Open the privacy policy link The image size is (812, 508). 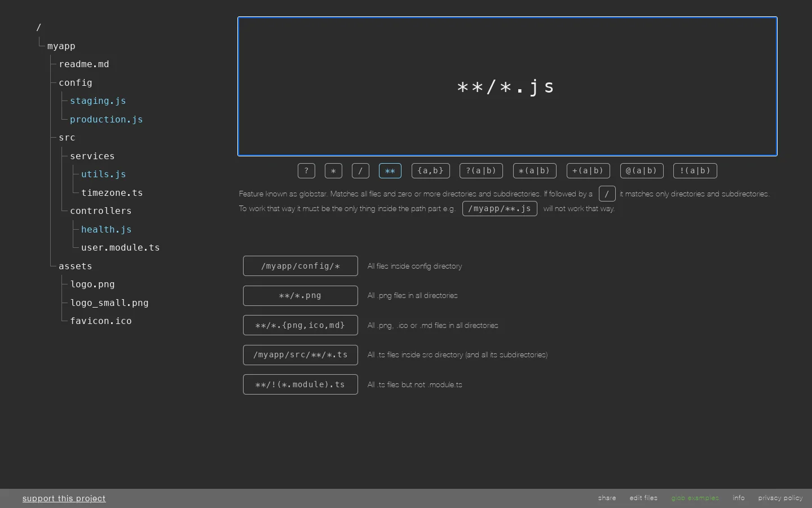(x=780, y=498)
